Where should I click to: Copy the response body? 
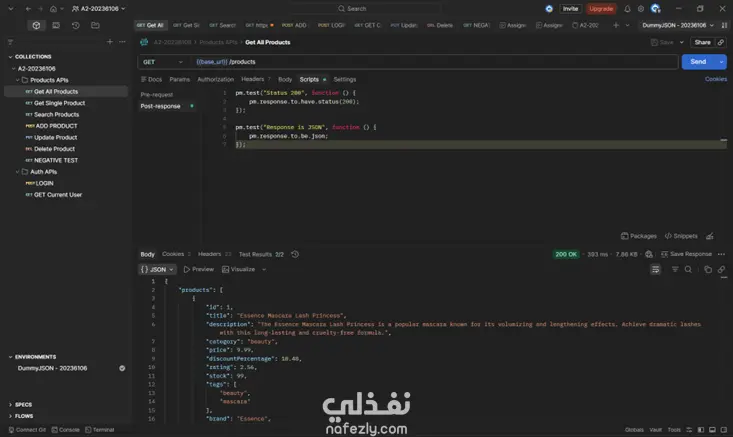pos(708,269)
